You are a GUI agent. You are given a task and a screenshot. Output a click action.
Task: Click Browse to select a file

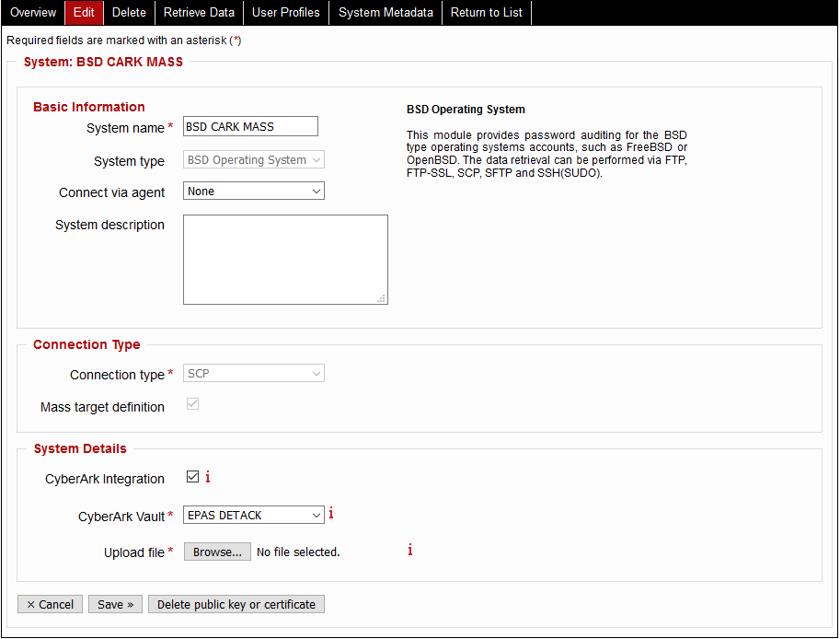pos(216,551)
